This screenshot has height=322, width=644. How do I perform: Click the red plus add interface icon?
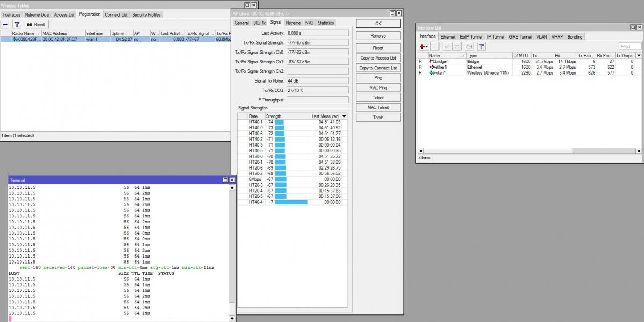click(x=422, y=47)
